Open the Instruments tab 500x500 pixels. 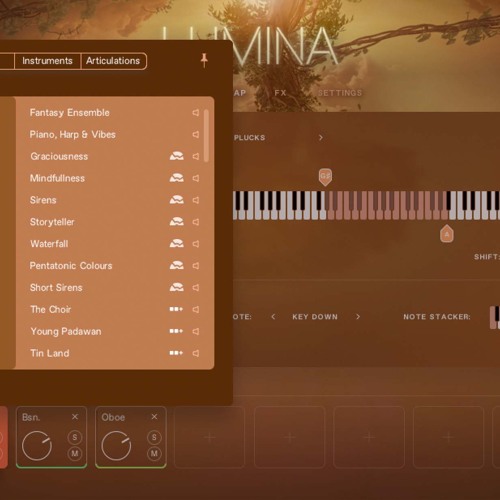[47, 61]
